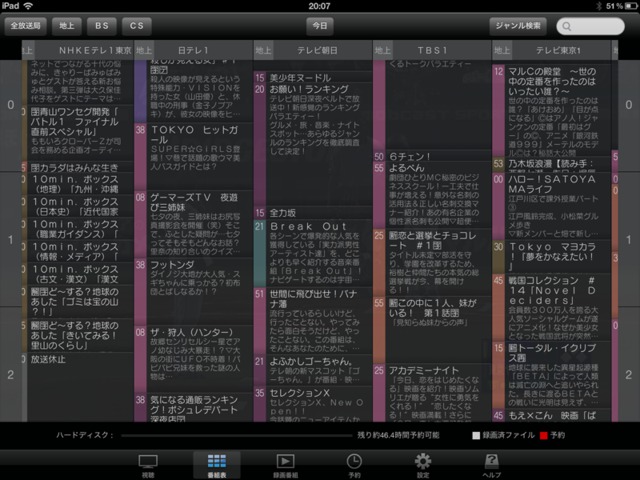Open program ゲーマーズTV 夜遊び三姉妹

193,224
